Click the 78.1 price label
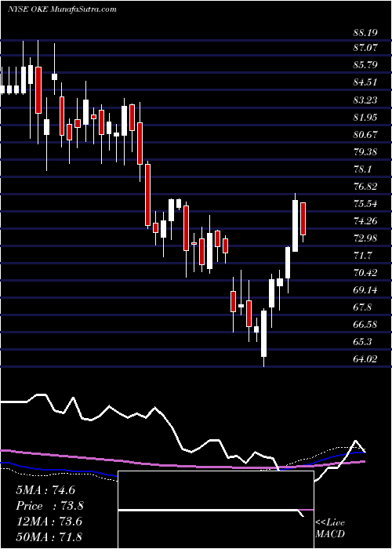The width and height of the screenshot is (392, 549). click(x=363, y=169)
